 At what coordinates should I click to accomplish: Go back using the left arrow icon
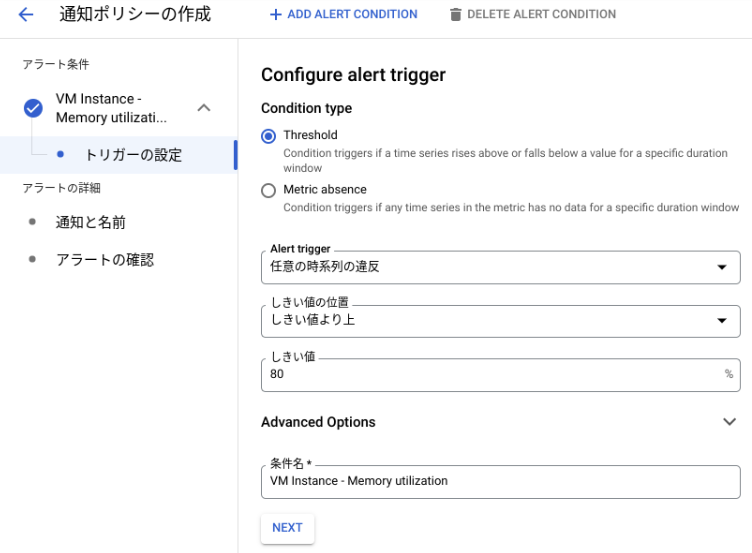[26, 14]
